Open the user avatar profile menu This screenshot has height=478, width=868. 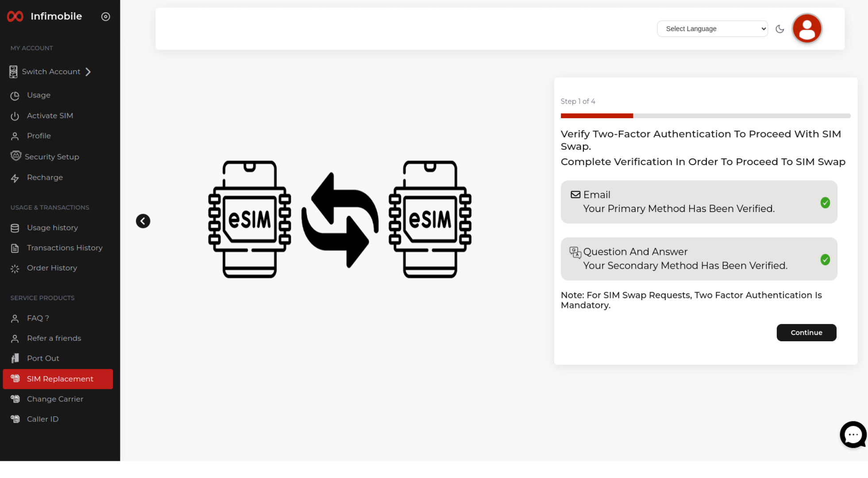[x=806, y=29]
